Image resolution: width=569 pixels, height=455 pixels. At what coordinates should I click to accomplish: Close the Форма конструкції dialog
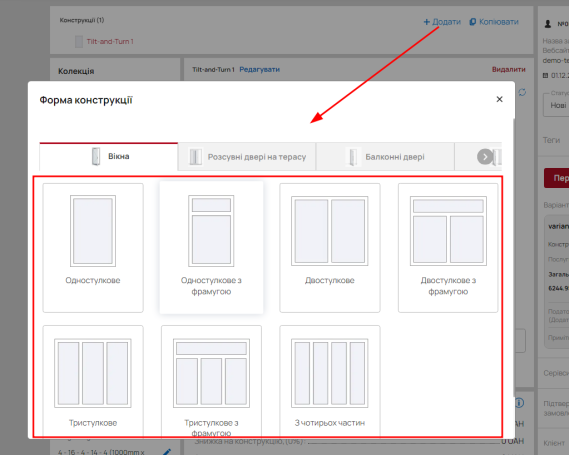click(499, 99)
